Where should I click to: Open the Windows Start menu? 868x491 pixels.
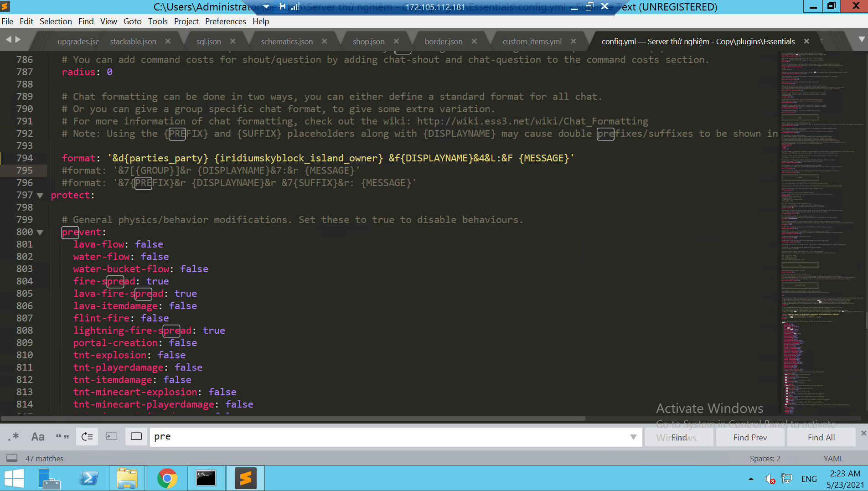coord(14,479)
